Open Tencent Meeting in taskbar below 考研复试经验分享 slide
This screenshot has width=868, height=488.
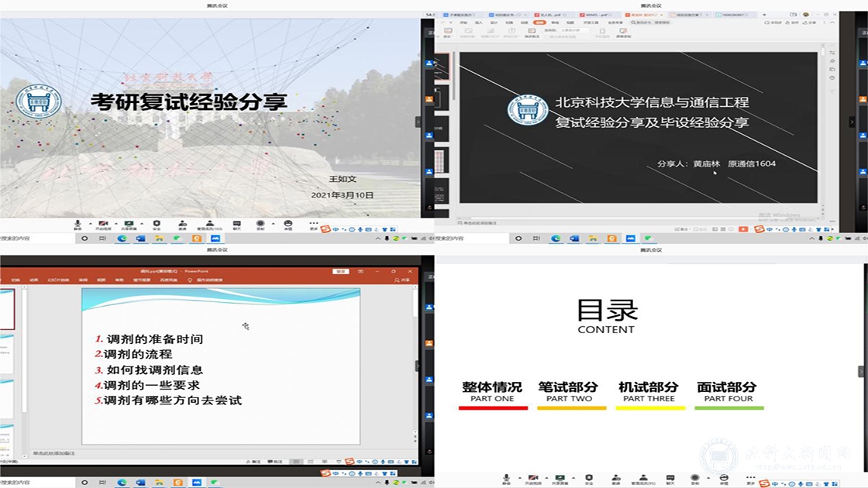[x=215, y=239]
